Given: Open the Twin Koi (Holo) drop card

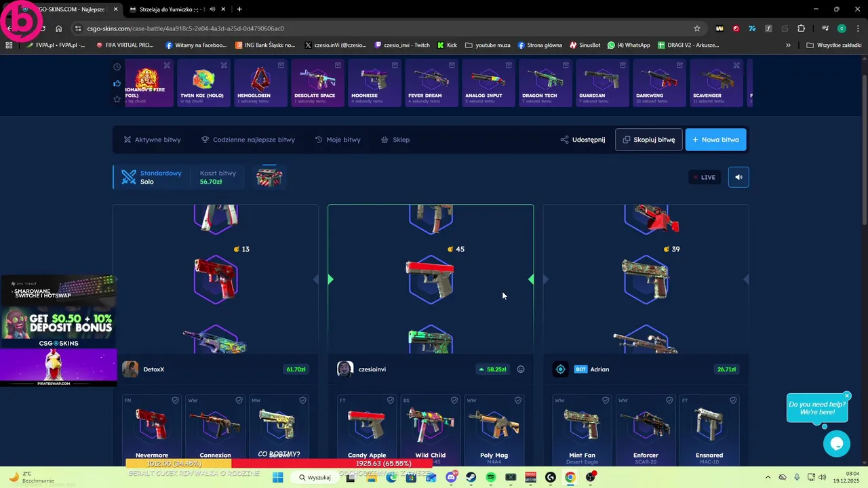Looking at the screenshot, I should click(x=203, y=83).
